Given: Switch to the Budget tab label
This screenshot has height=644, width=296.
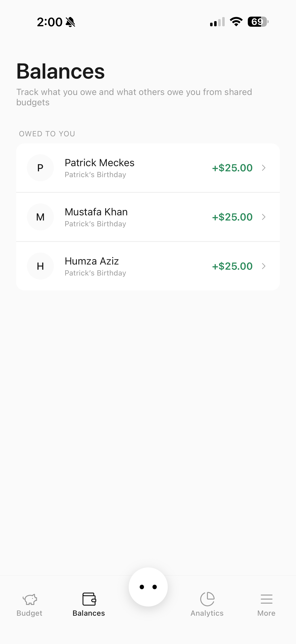Looking at the screenshot, I should [29, 613].
